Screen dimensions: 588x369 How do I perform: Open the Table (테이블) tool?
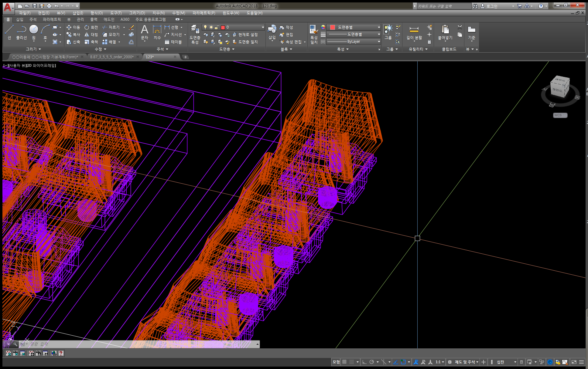(173, 42)
